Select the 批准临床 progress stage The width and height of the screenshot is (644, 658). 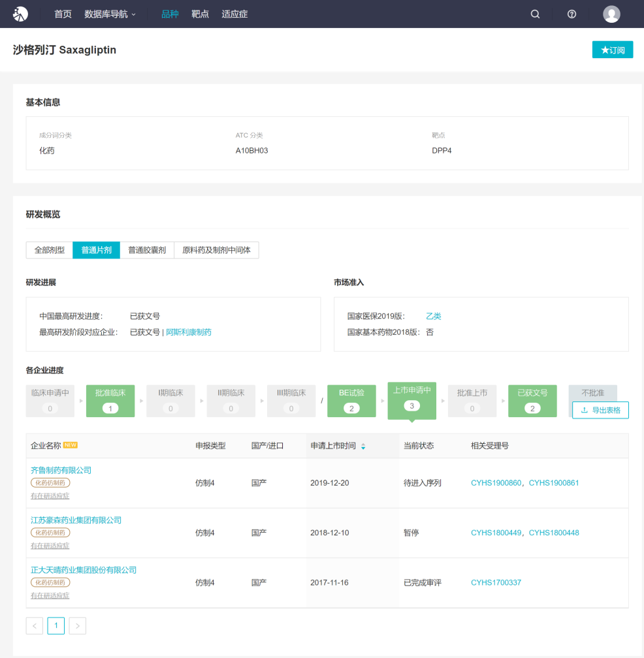(x=110, y=400)
